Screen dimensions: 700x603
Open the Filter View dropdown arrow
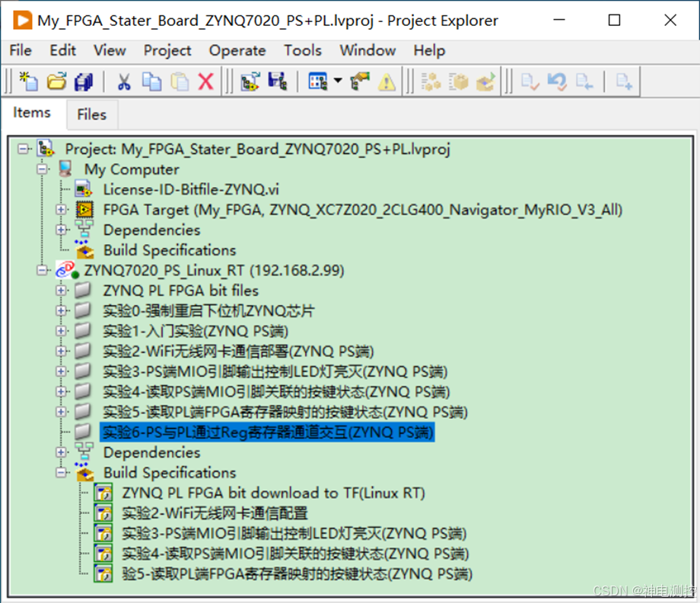(338, 81)
